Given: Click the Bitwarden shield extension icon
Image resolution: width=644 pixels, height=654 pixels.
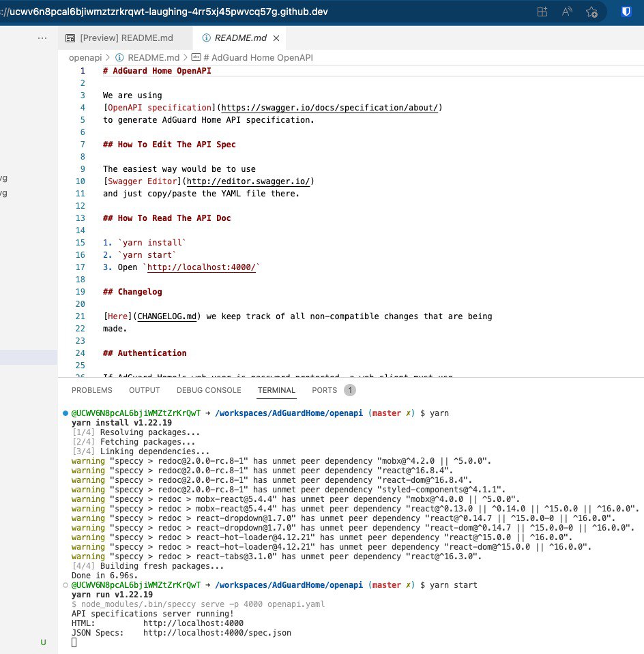Looking at the screenshot, I should point(625,12).
